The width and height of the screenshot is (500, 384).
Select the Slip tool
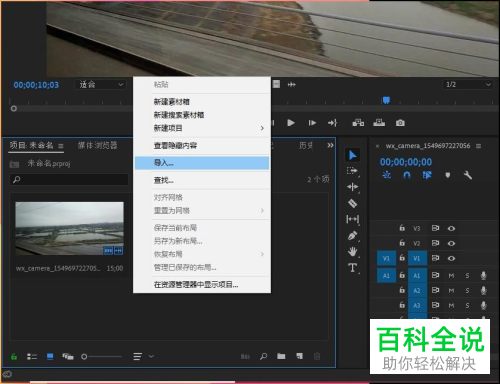352,219
